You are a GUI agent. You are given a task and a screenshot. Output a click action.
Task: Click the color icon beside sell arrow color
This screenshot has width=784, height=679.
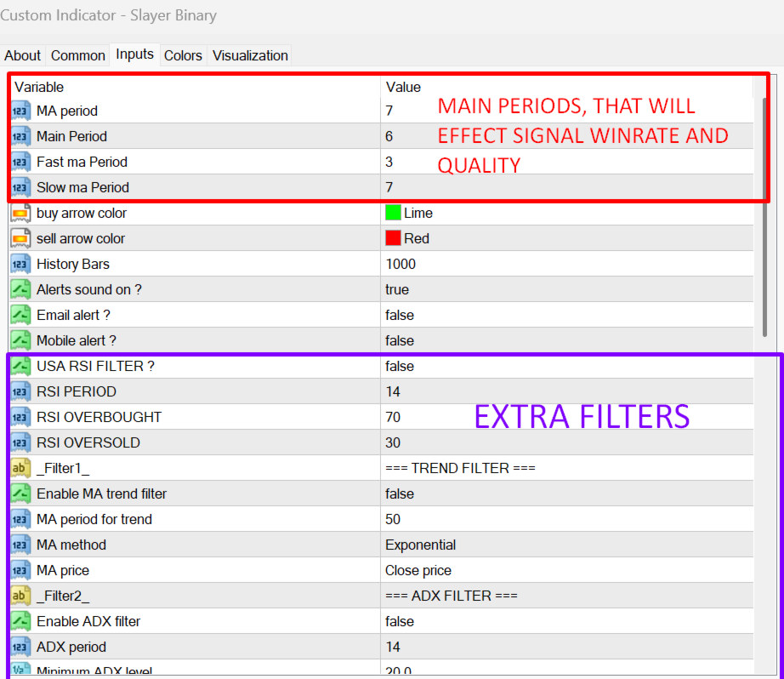(x=20, y=239)
